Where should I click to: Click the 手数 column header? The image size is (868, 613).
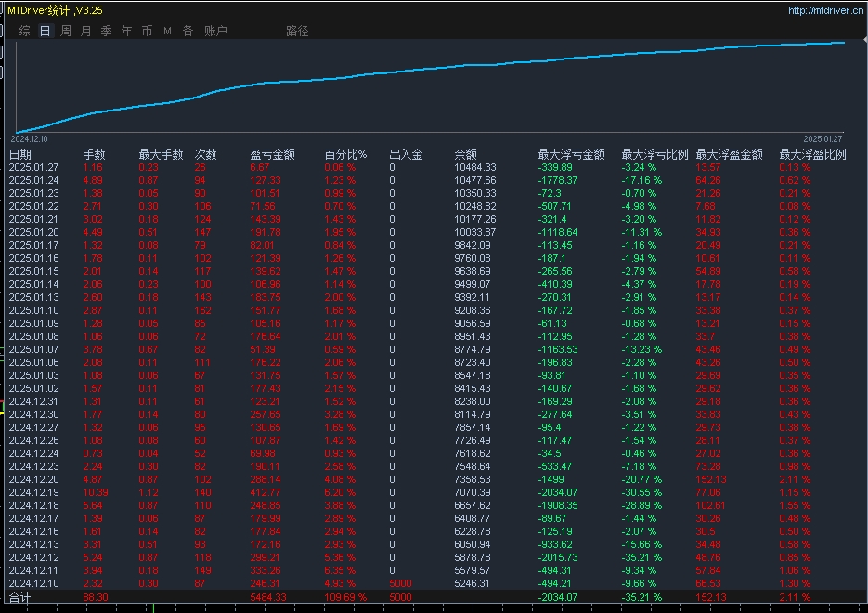click(x=94, y=154)
